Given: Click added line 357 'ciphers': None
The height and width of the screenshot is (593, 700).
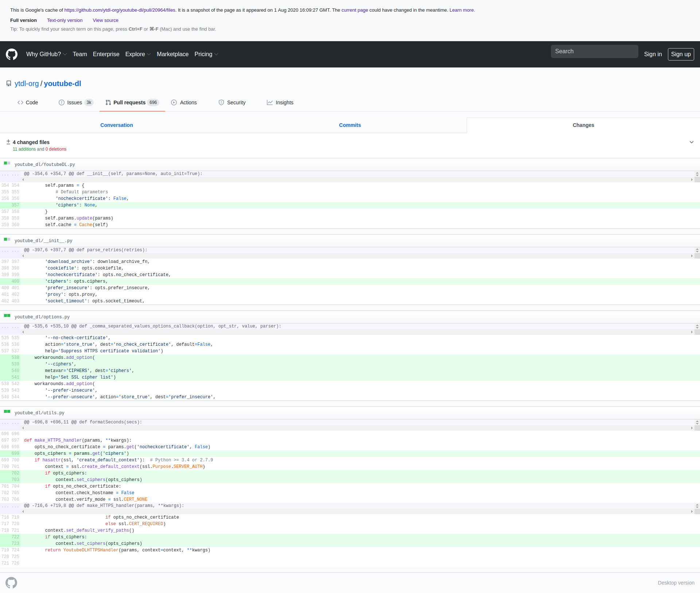Looking at the screenshot, I should click(350, 205).
